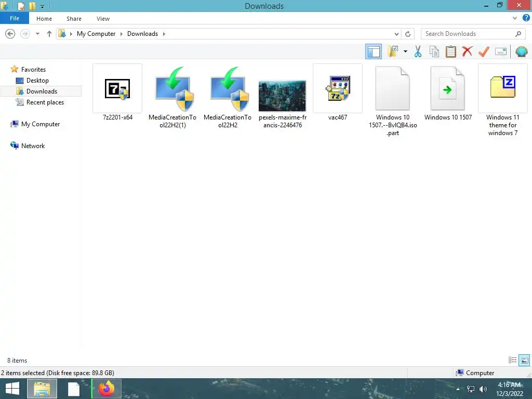Click the folder options toolbar icon

(x=393, y=51)
